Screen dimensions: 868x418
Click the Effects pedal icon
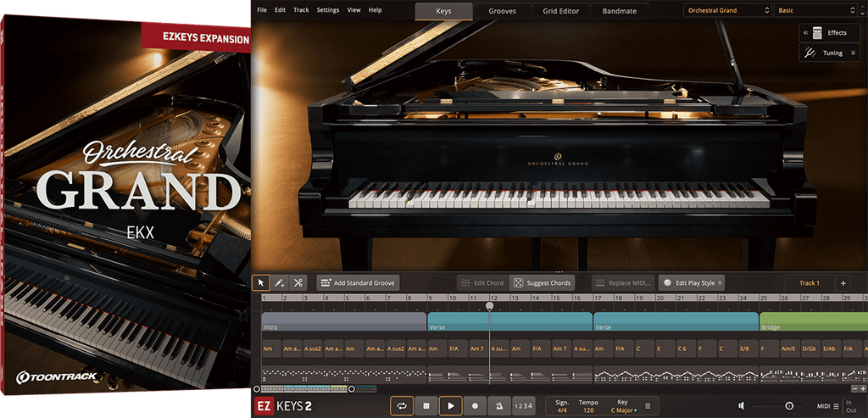coord(818,33)
